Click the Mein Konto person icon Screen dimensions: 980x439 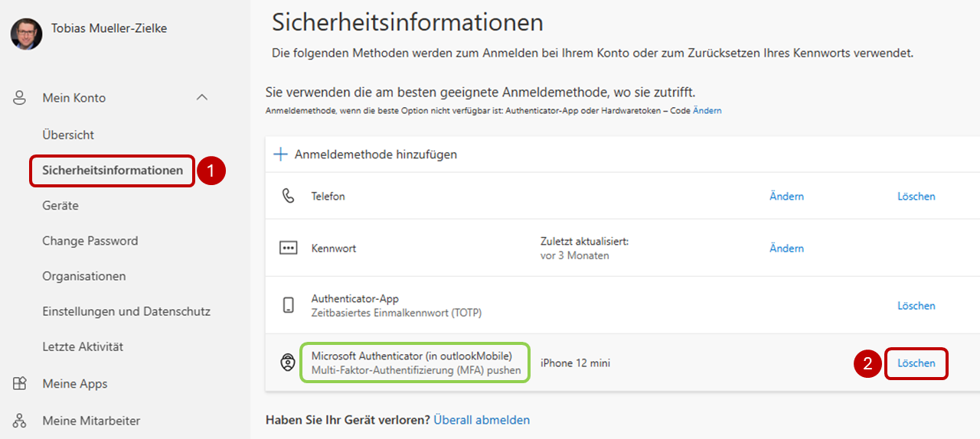pyautogui.click(x=20, y=98)
